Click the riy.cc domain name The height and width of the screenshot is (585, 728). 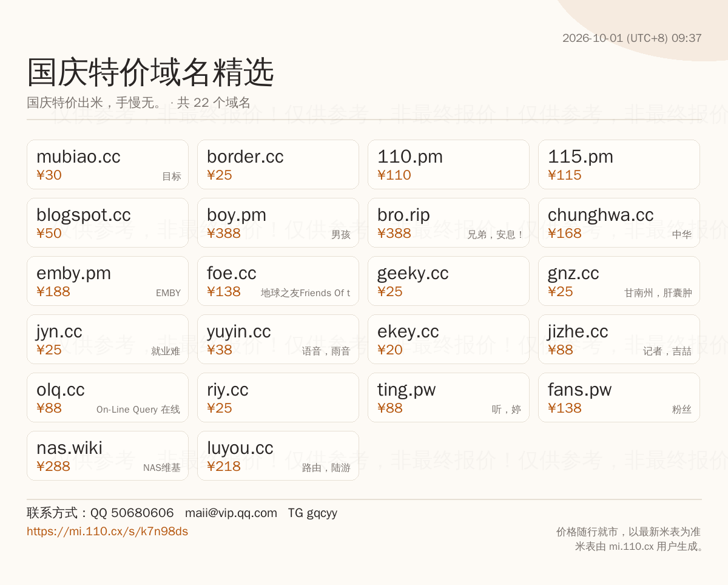tap(227, 390)
